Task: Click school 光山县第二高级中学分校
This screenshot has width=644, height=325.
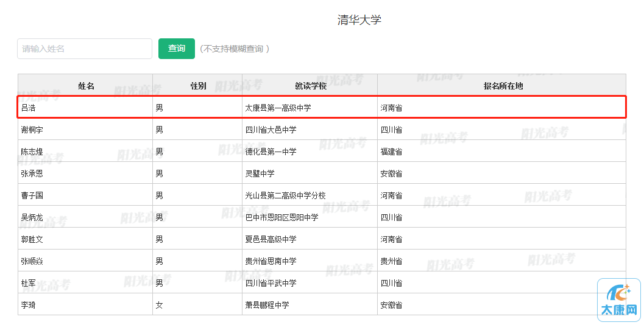Action: [286, 195]
